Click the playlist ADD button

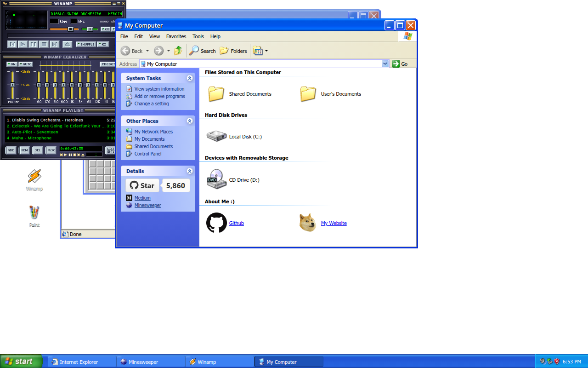tap(11, 150)
